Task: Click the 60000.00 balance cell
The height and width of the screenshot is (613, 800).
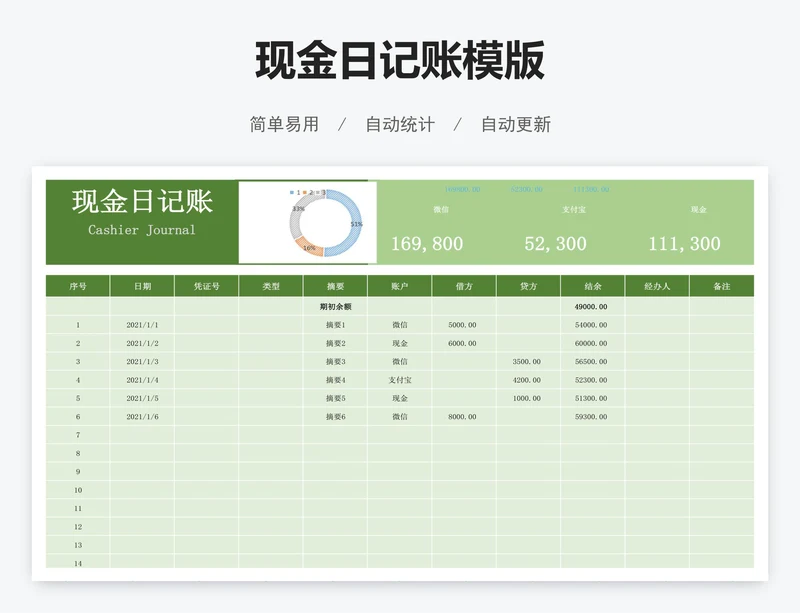Action: click(592, 343)
